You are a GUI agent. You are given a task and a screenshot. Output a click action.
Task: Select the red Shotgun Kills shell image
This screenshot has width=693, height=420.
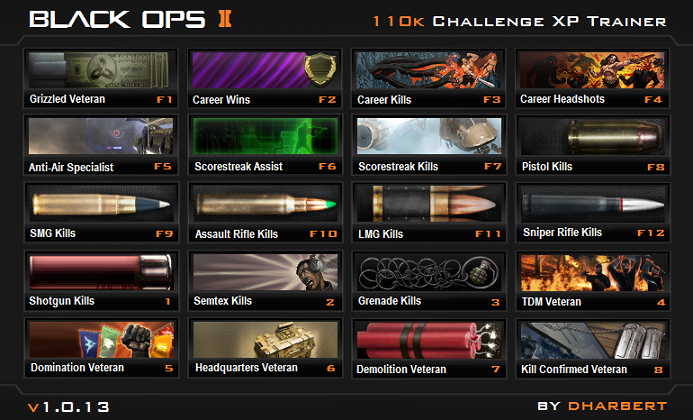[x=101, y=271]
